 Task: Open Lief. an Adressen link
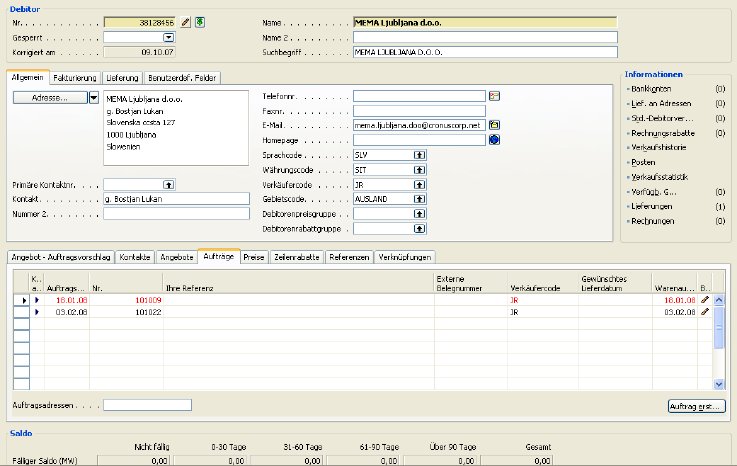click(x=661, y=103)
